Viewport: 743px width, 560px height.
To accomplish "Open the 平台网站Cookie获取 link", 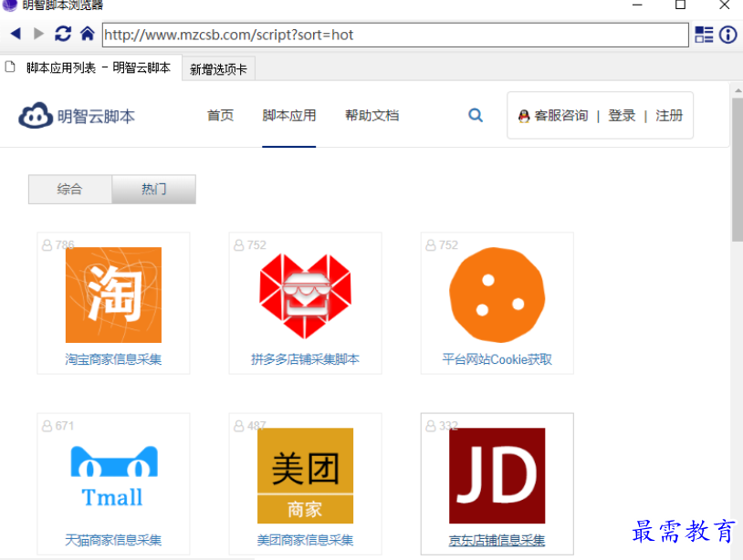I will click(497, 359).
